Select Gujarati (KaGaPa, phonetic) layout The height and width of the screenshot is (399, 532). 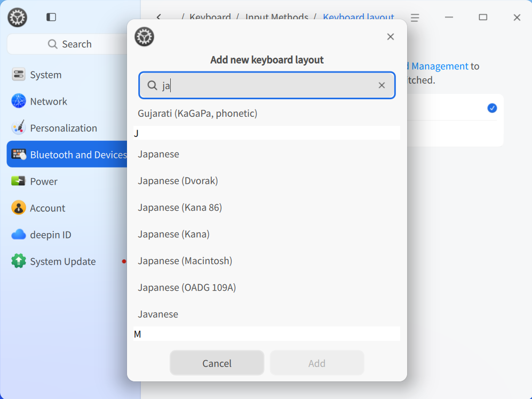coord(267,113)
